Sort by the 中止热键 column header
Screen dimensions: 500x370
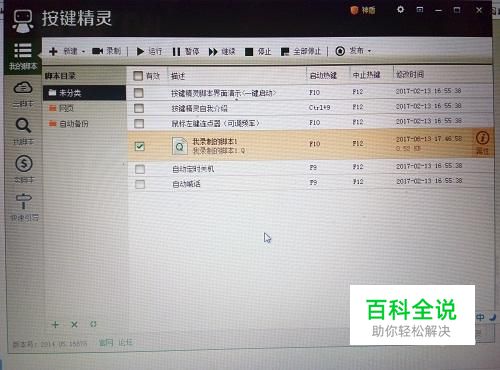coord(366,75)
